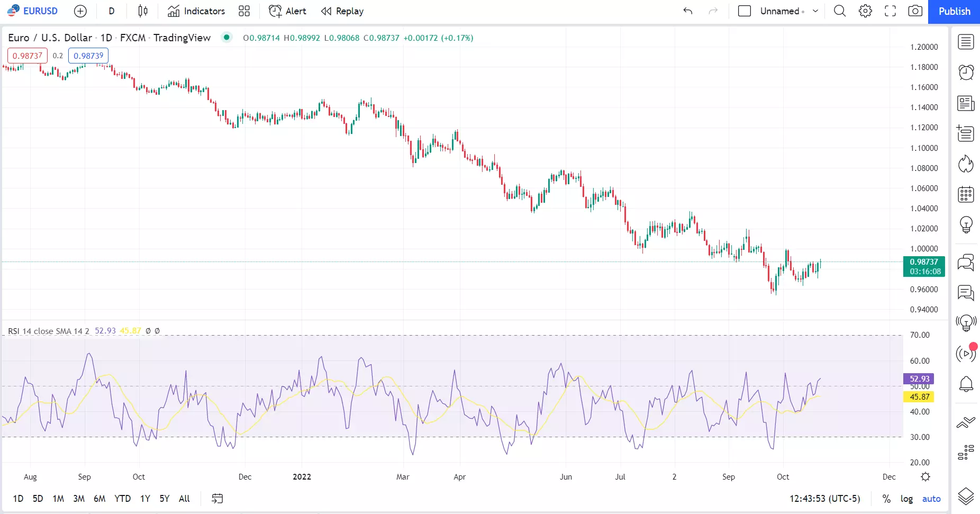Open Notifications bell icon
Screen dimensions: 980x514
pyautogui.click(x=966, y=383)
